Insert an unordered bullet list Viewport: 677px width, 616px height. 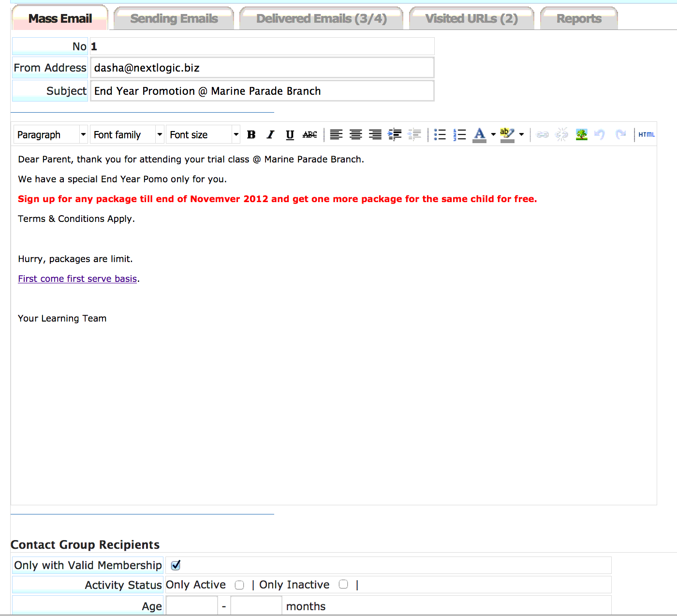(440, 135)
